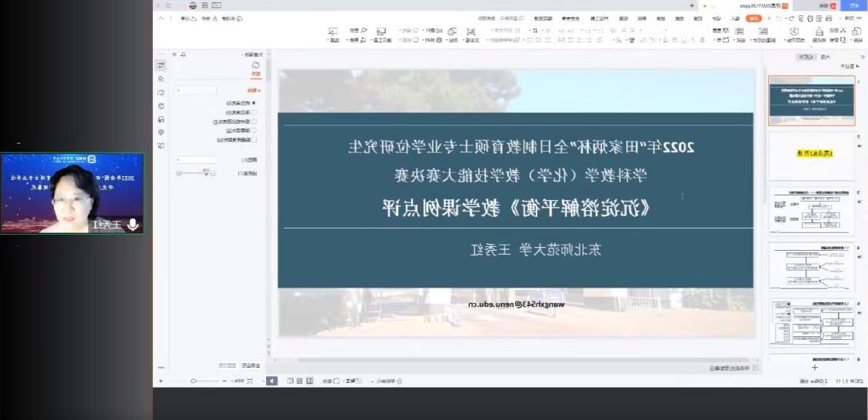Click the Paste (粘贴) ribbon icon
Image resolution: width=868 pixels, height=420 pixels.
click(x=856, y=31)
